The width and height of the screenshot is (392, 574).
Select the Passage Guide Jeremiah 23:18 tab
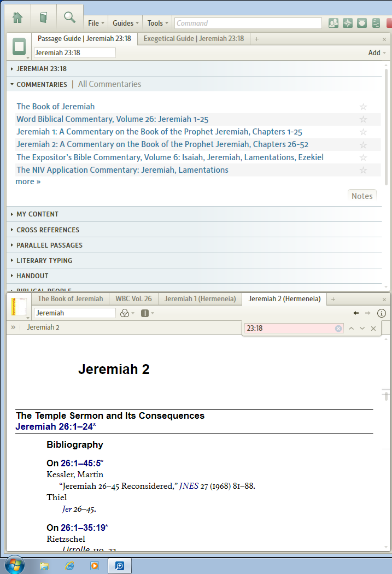point(84,38)
